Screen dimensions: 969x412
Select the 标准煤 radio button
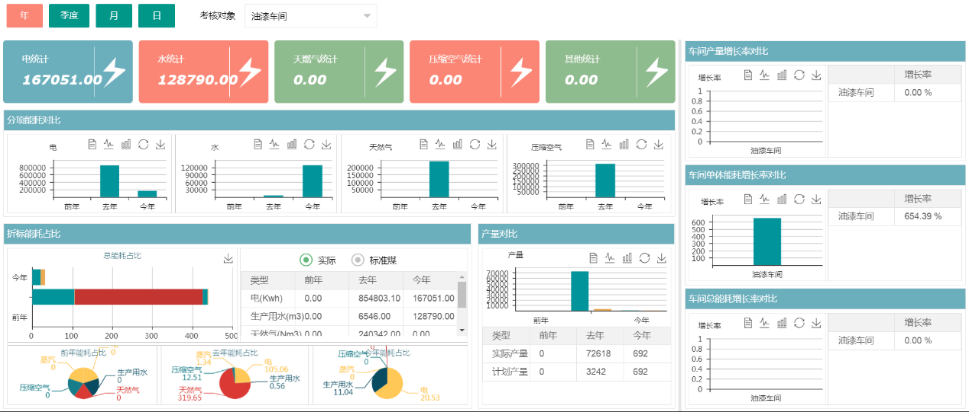[357, 260]
